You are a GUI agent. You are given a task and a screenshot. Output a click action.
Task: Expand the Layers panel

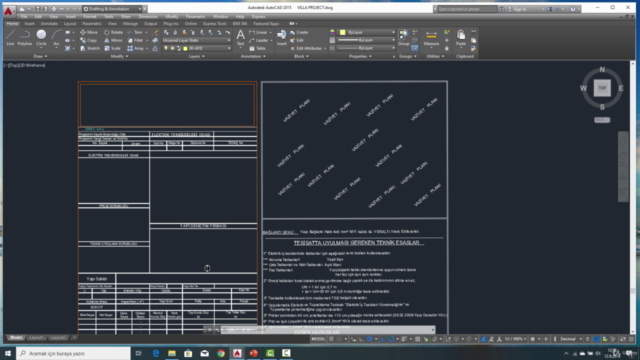point(197,56)
